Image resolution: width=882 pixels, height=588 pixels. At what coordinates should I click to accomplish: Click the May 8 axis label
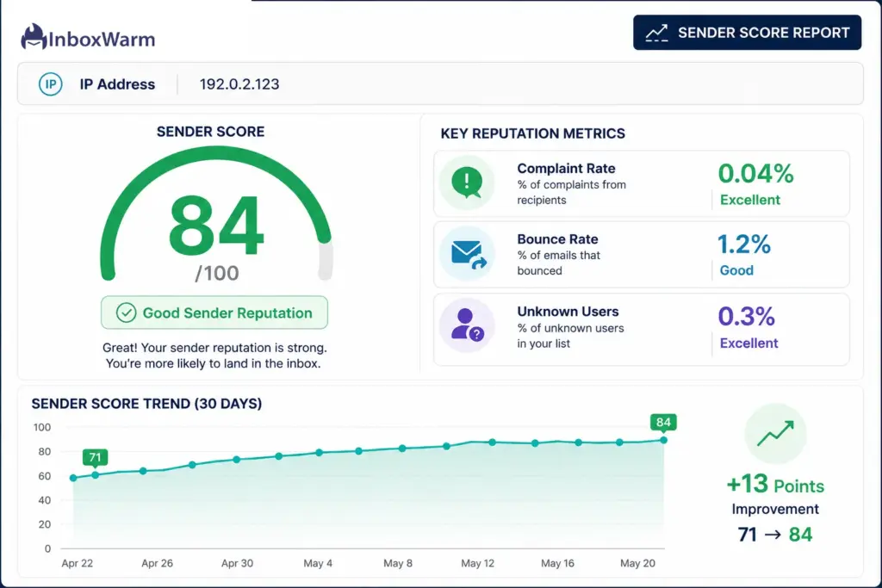(x=398, y=563)
